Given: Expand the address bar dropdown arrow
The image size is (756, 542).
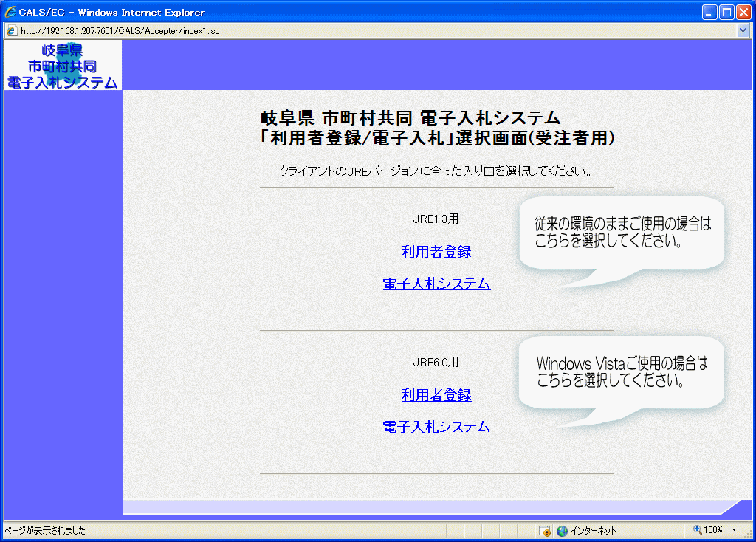Looking at the screenshot, I should click(743, 30).
